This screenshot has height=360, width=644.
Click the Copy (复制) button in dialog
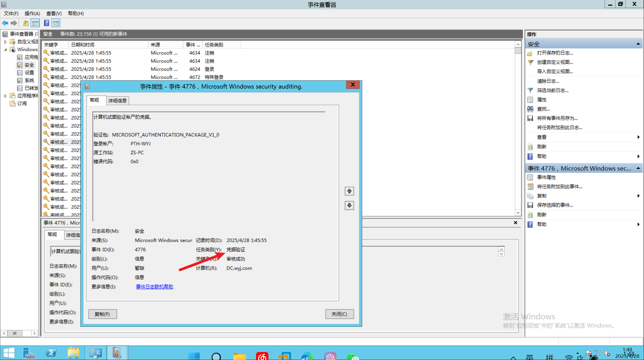tap(102, 314)
